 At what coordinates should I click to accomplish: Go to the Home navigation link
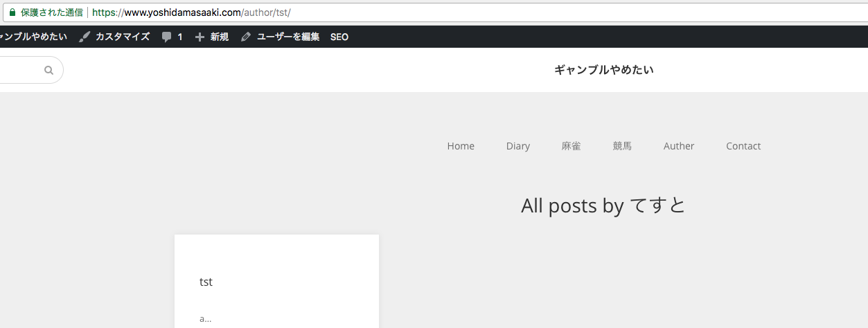(461, 146)
